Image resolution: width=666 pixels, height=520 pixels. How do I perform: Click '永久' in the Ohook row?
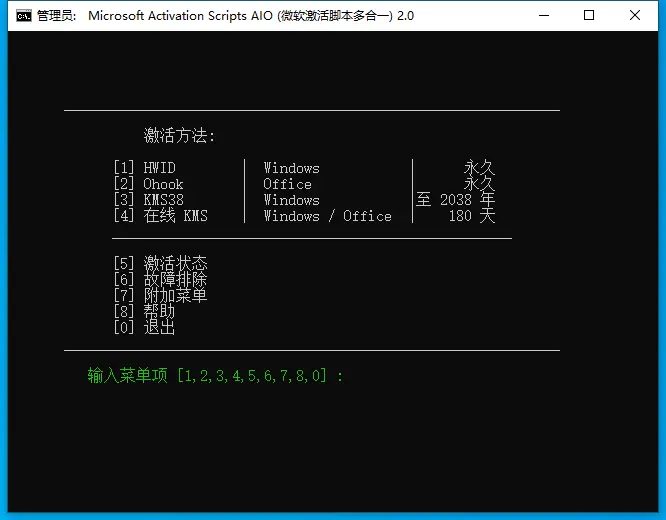pyautogui.click(x=479, y=184)
